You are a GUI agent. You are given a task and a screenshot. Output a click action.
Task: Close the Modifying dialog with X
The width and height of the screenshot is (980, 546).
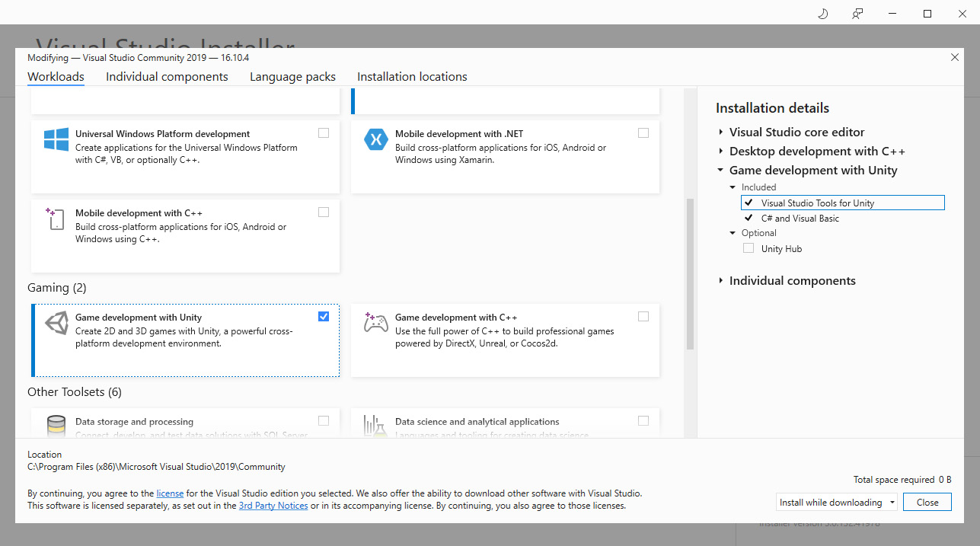(x=955, y=57)
